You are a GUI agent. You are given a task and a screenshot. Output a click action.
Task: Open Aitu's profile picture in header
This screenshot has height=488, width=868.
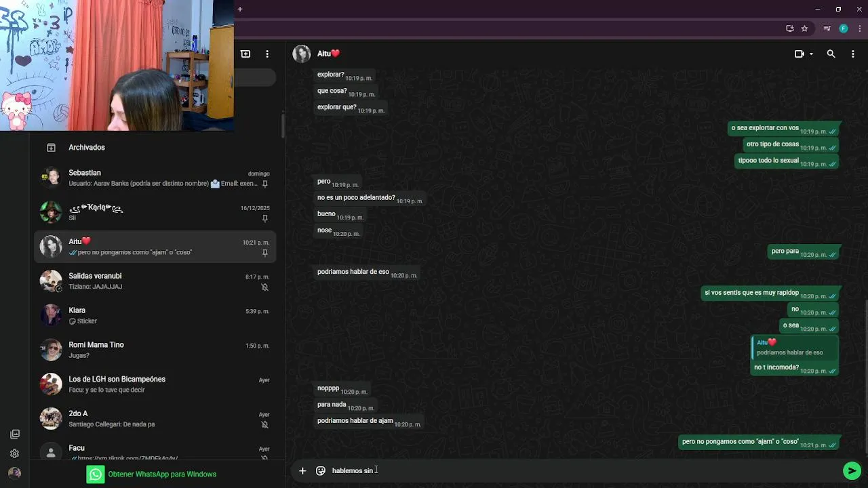pos(302,54)
